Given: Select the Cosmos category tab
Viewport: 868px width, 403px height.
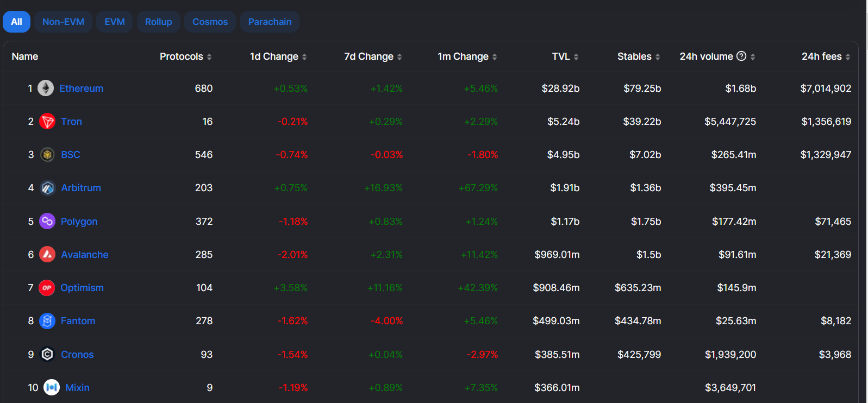Looking at the screenshot, I should click(x=210, y=22).
